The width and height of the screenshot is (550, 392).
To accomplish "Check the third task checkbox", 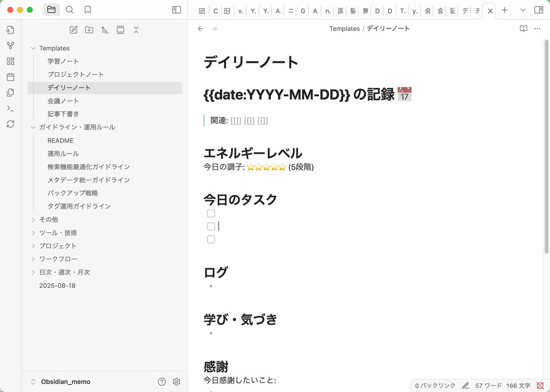I will tap(211, 239).
